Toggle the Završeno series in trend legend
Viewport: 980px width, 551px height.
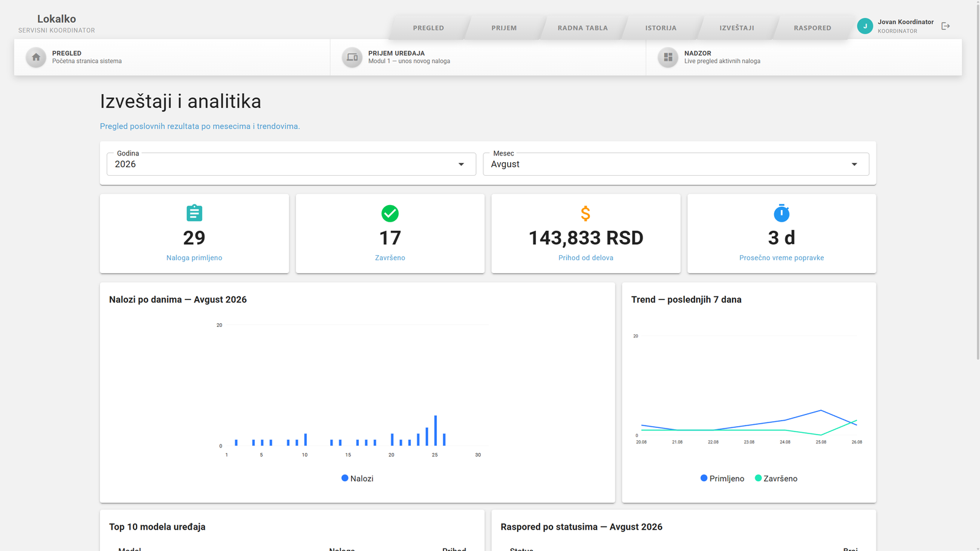(x=776, y=478)
